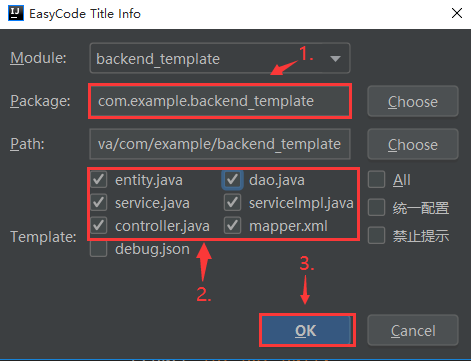Click Choose button next to Package
471x361 pixels.
413,101
